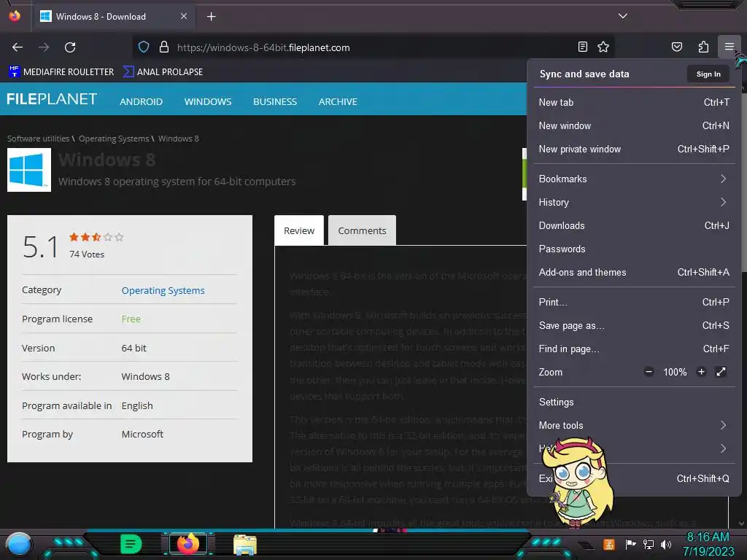Open Settings from the menu
747x560 pixels.
[x=634, y=402]
